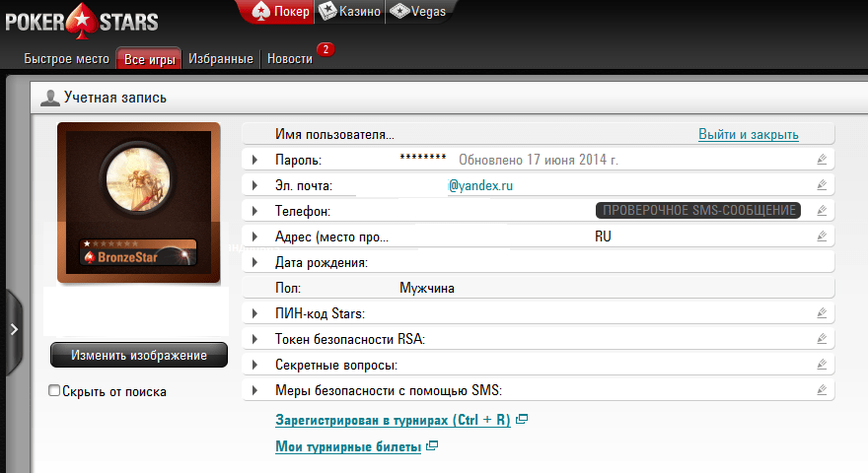Select the Vegas tab
The width and height of the screenshot is (868, 473).
[x=418, y=12]
